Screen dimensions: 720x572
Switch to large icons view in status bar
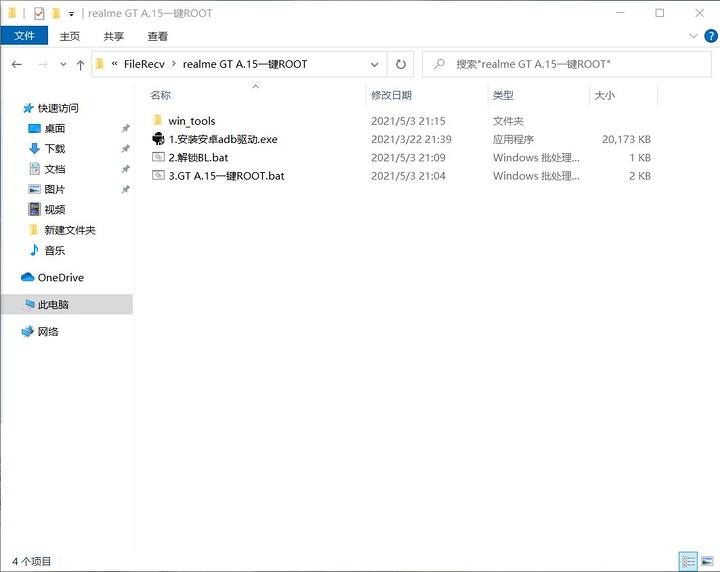(x=707, y=561)
